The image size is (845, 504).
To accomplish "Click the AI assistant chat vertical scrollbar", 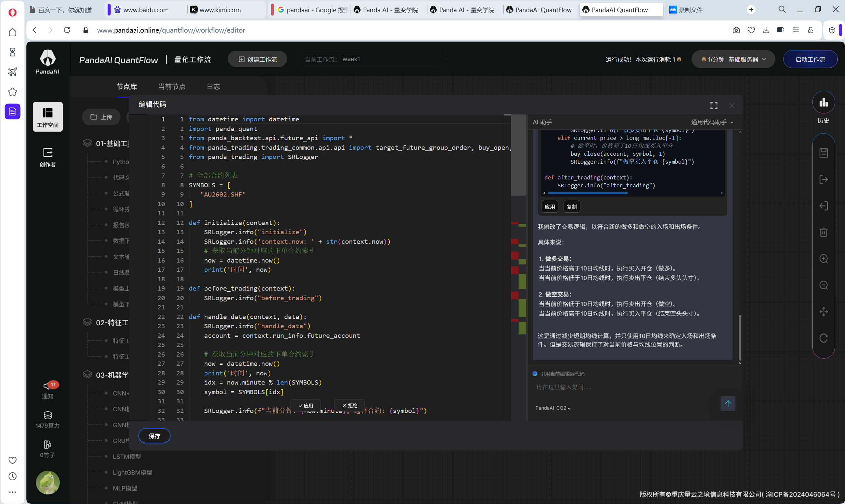I will pyautogui.click(x=740, y=338).
